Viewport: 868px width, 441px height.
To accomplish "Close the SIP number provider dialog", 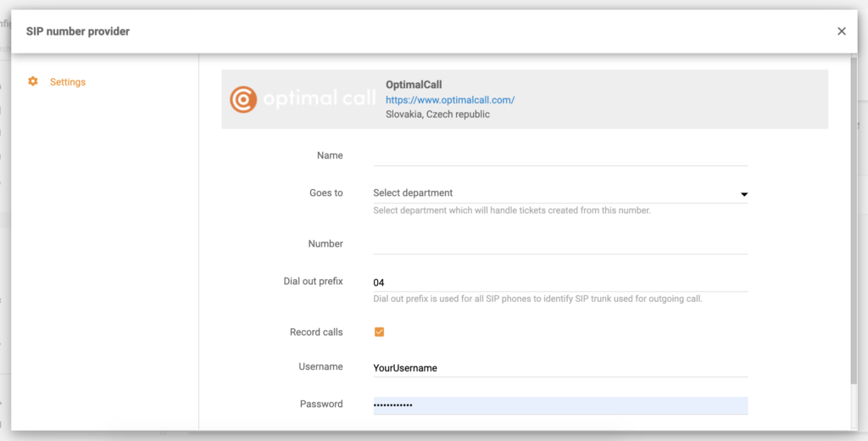I will point(841,31).
